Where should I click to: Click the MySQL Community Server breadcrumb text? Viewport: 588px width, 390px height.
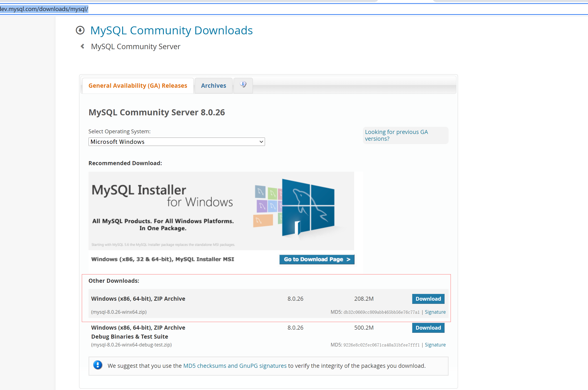pos(135,46)
